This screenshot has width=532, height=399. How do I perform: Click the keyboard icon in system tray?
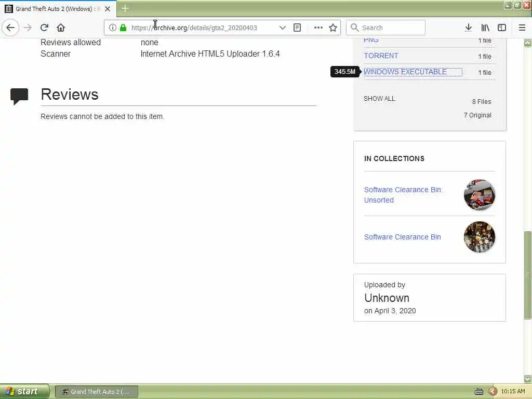(x=478, y=392)
